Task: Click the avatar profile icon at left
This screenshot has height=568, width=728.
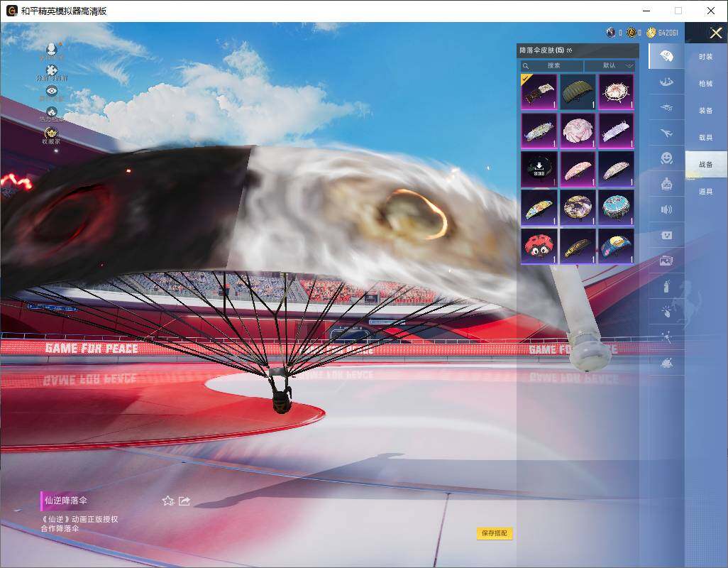Action: pos(52,48)
